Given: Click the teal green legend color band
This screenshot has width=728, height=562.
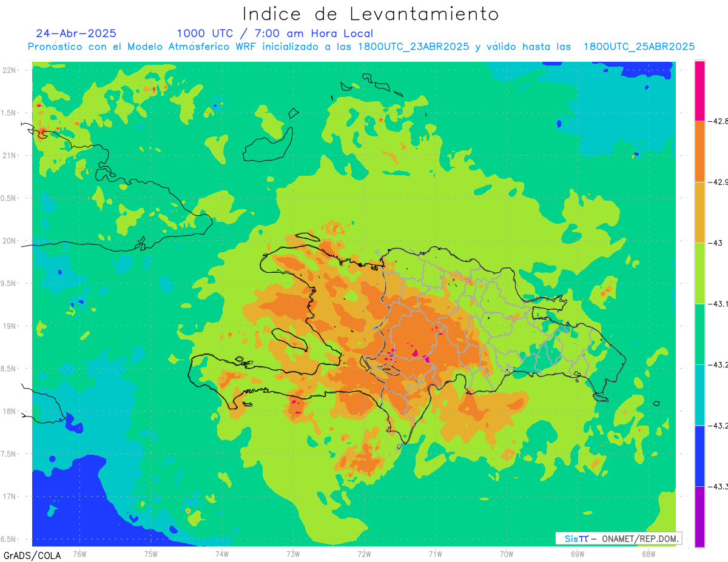Looking at the screenshot, I should pos(699,334).
